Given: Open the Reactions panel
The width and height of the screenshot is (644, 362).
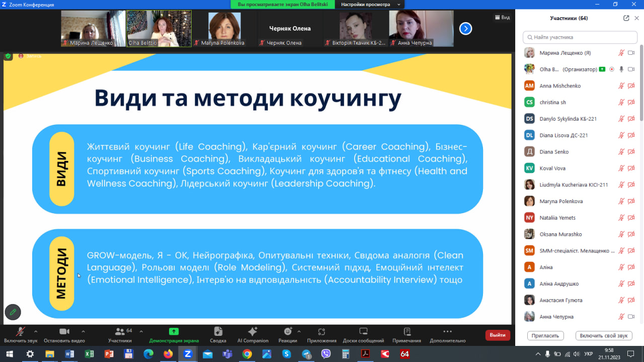Looking at the screenshot, I should pyautogui.click(x=288, y=334).
